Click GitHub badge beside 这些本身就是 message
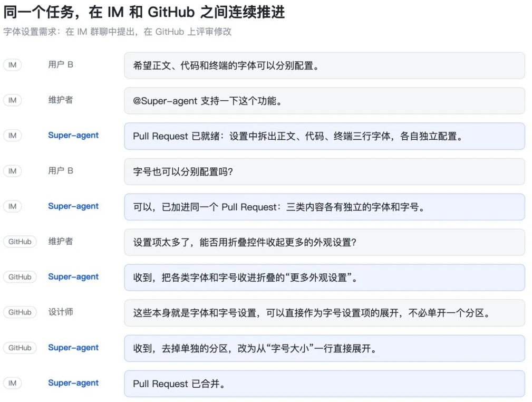532x402 pixels. point(20,312)
